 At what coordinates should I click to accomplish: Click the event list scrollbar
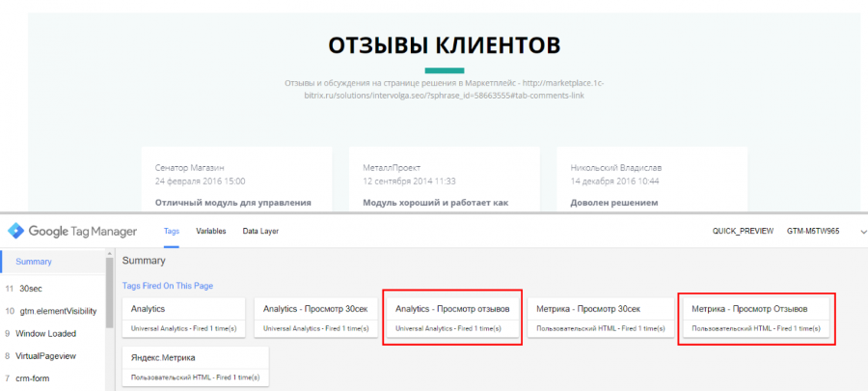tap(110, 293)
